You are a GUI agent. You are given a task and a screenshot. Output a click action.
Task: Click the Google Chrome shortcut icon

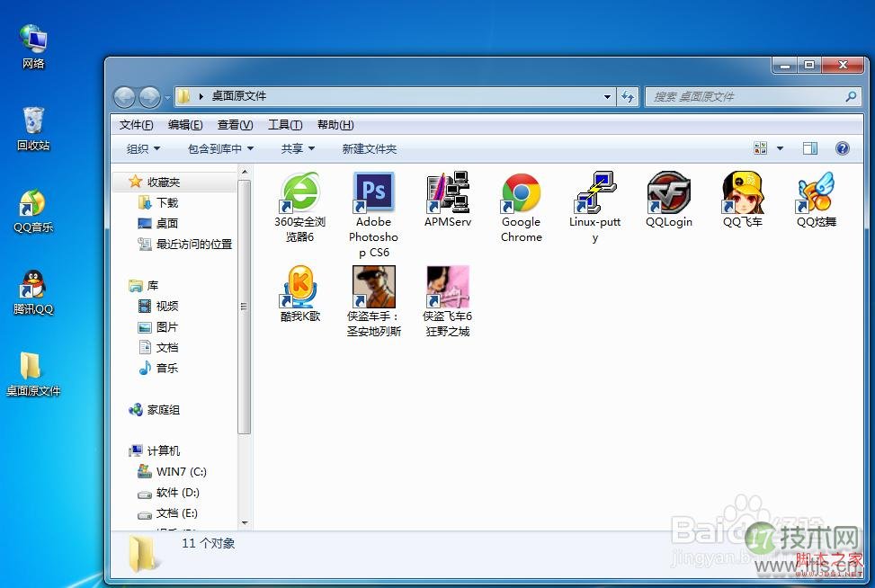[522, 193]
